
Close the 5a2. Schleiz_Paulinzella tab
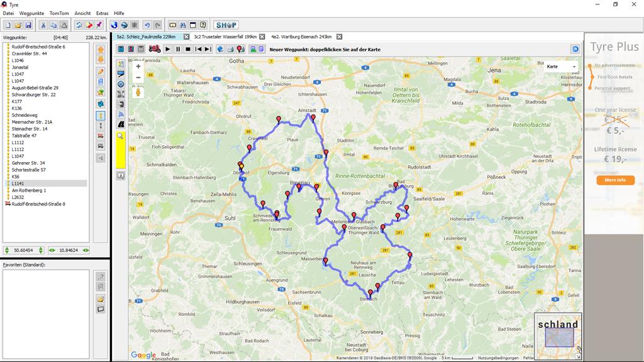(x=186, y=36)
